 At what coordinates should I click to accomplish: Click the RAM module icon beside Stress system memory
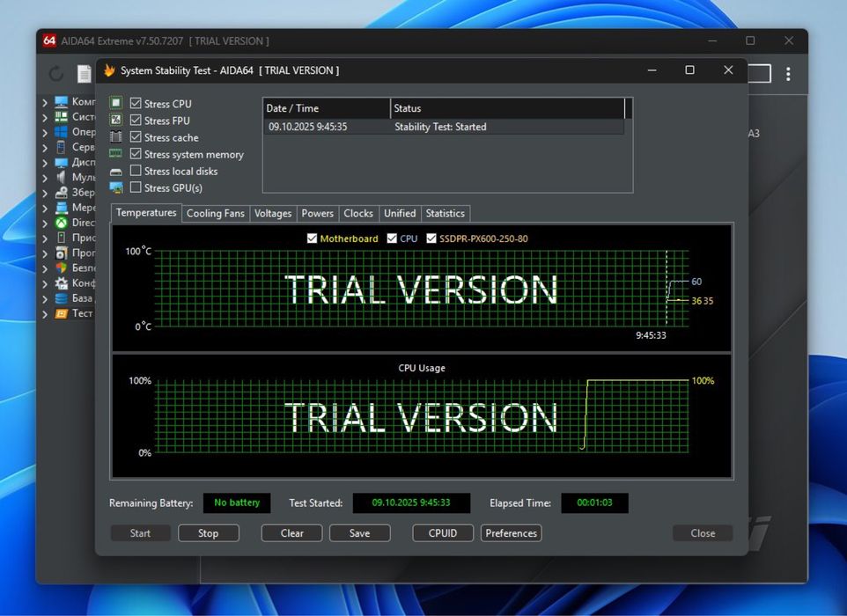click(115, 153)
